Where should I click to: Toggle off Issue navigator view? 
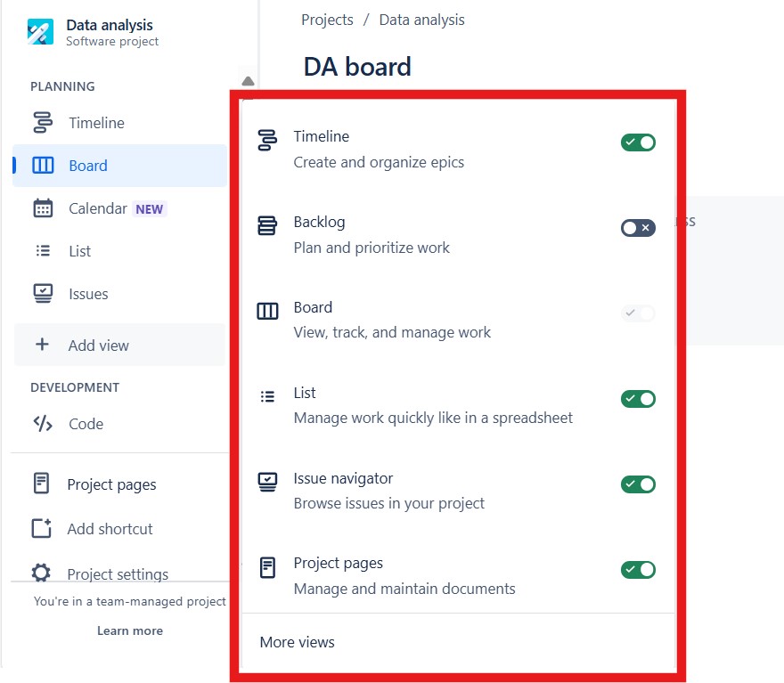point(638,484)
